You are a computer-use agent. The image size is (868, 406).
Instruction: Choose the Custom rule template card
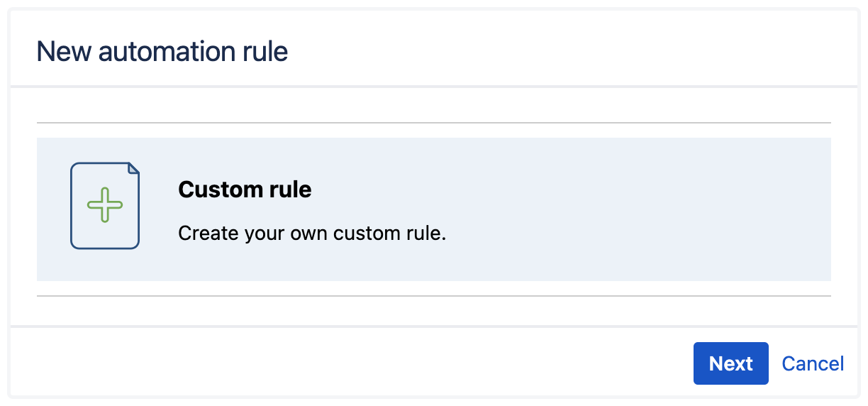click(x=433, y=209)
